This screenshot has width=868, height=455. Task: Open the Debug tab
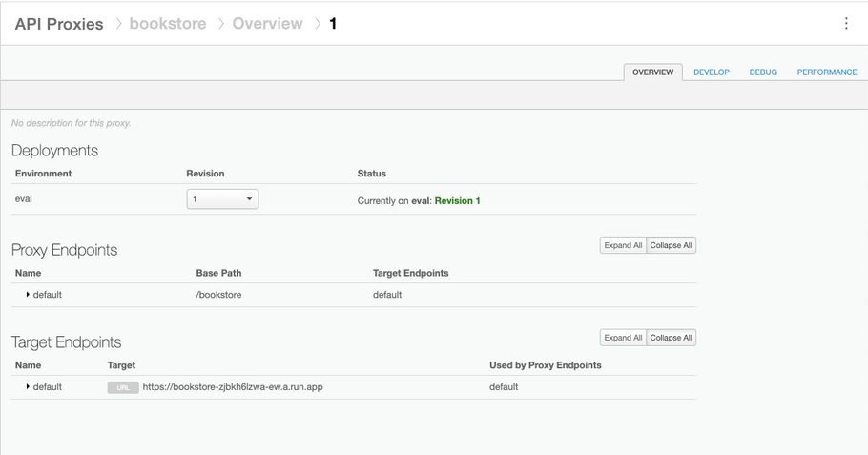763,72
